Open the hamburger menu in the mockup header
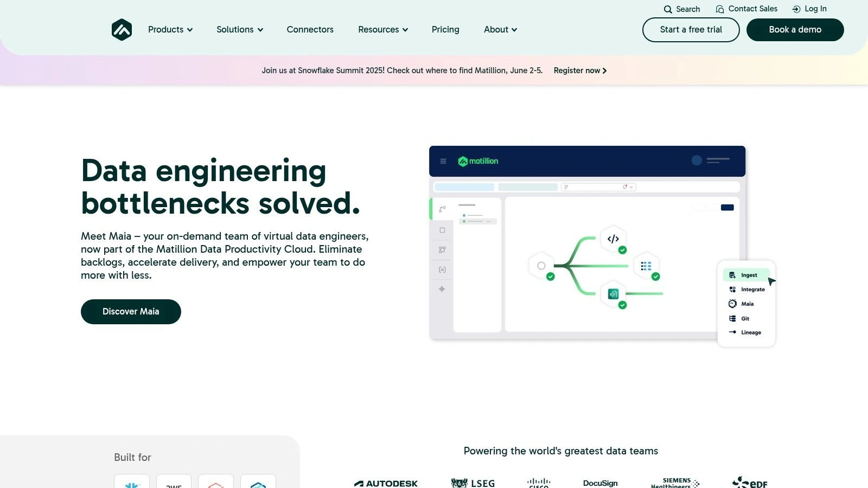The height and width of the screenshot is (488, 868). click(x=443, y=161)
